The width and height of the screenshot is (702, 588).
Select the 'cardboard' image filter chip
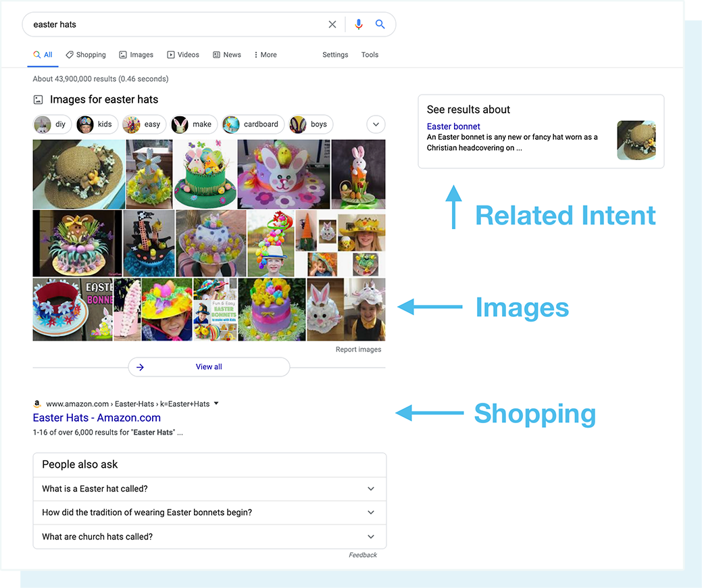pyautogui.click(x=251, y=124)
